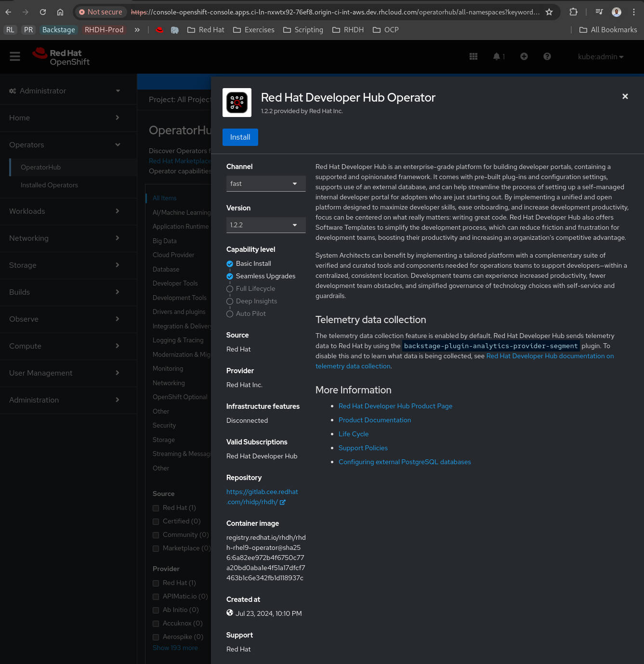The width and height of the screenshot is (644, 664).
Task: Open Configuring external PostgreSQL databases link
Action: 405,462
